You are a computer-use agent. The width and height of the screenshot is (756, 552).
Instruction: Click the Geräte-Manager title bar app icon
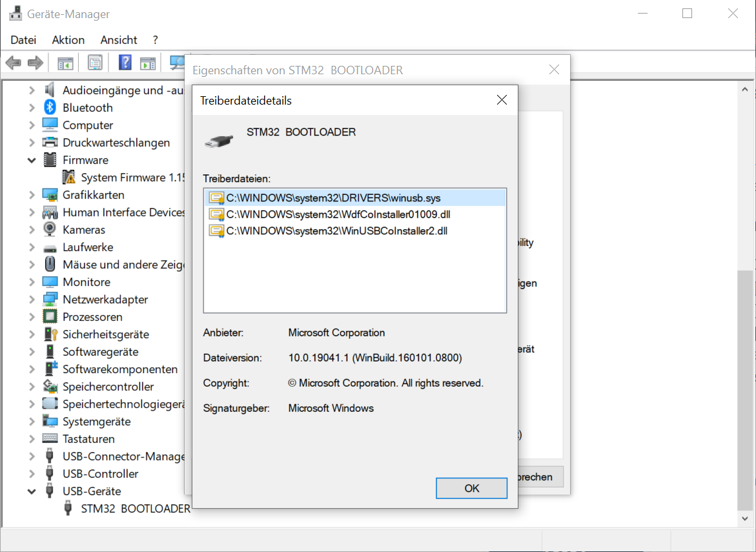[15, 14]
